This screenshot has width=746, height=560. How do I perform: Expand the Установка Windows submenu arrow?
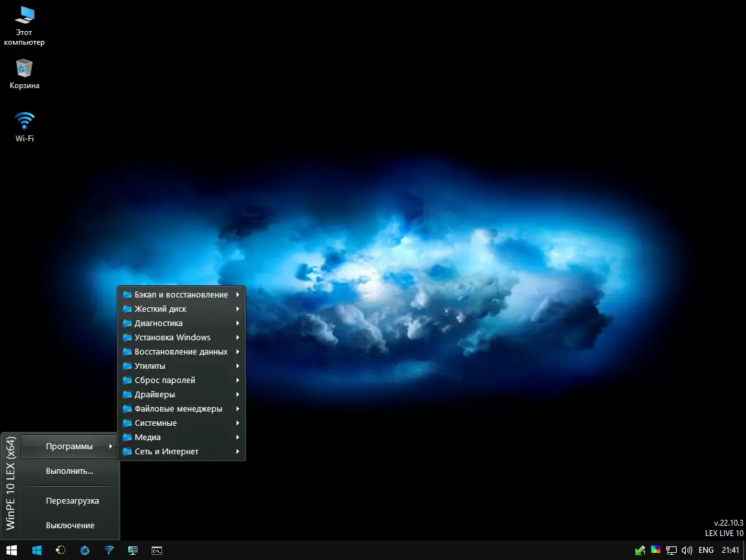[x=237, y=337]
